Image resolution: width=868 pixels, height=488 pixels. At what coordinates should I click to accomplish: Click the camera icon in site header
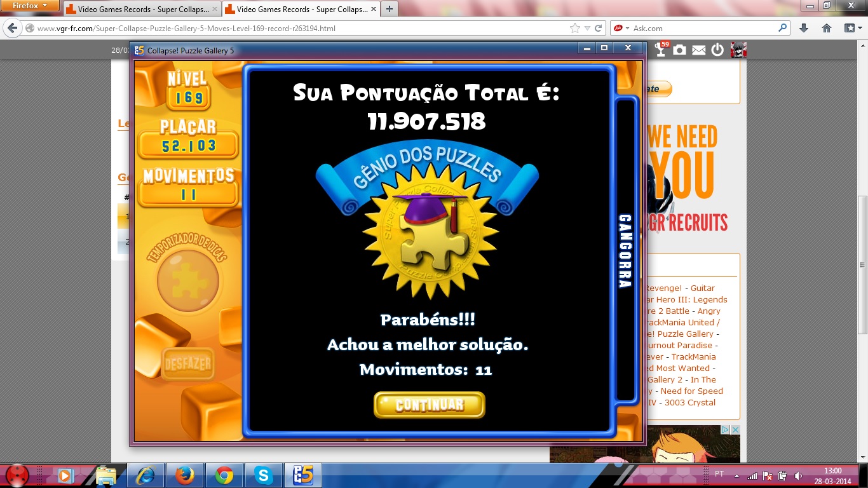click(x=680, y=50)
